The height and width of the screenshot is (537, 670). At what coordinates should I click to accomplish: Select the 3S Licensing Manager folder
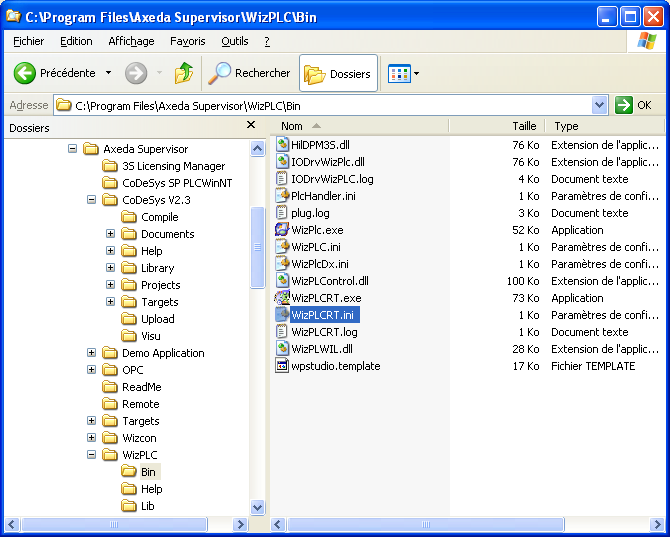[164, 166]
